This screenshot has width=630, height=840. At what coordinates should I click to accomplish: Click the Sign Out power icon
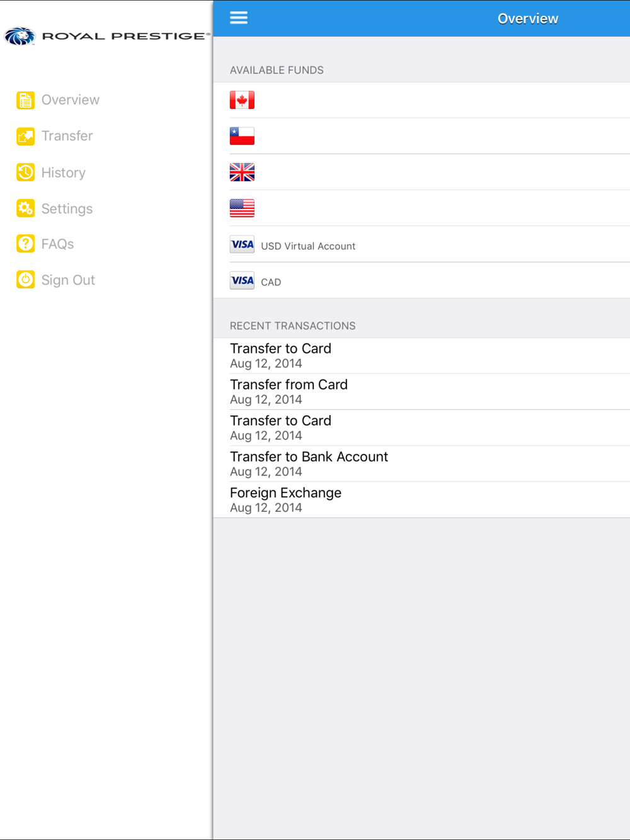(x=26, y=280)
